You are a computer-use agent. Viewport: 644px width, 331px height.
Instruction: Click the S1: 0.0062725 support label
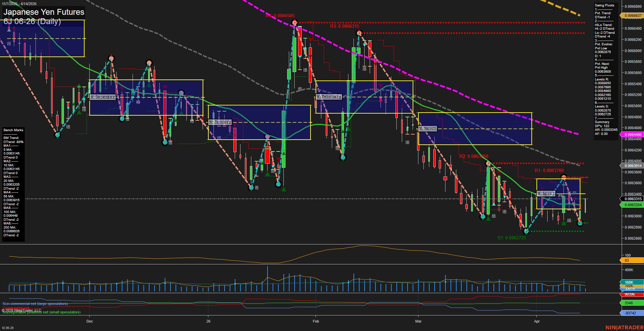pos(512,238)
